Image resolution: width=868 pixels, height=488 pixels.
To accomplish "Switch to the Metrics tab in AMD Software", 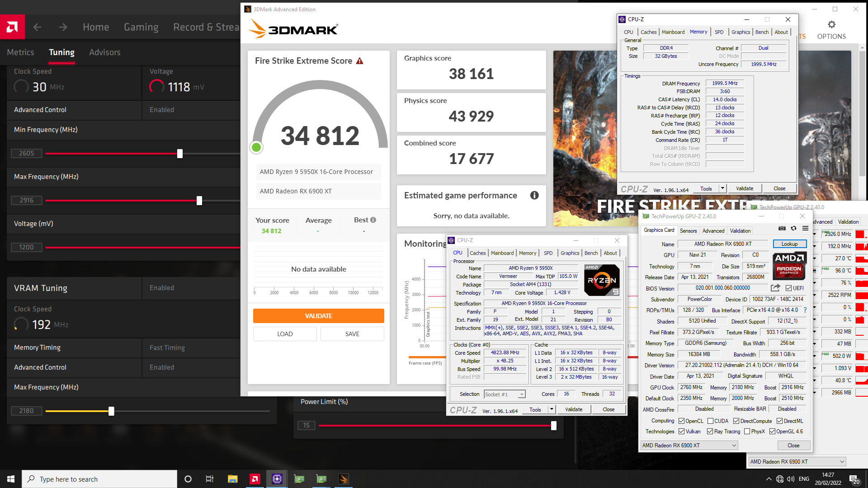I will pyautogui.click(x=20, y=52).
